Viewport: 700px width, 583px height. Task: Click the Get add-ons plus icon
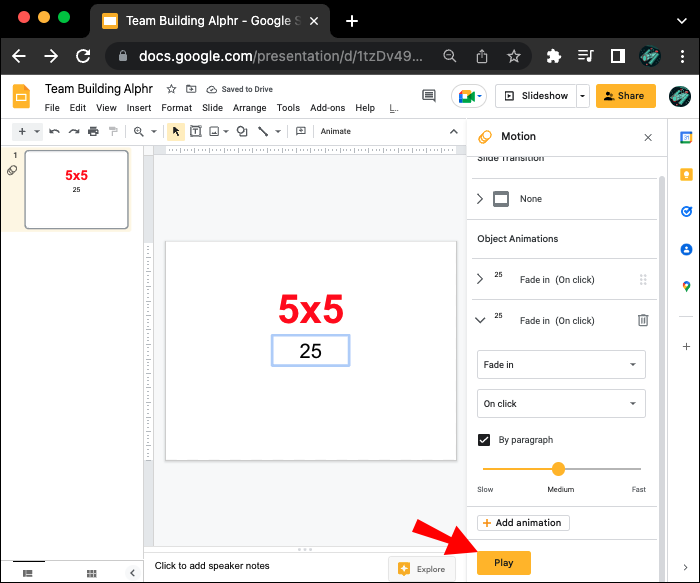(686, 346)
